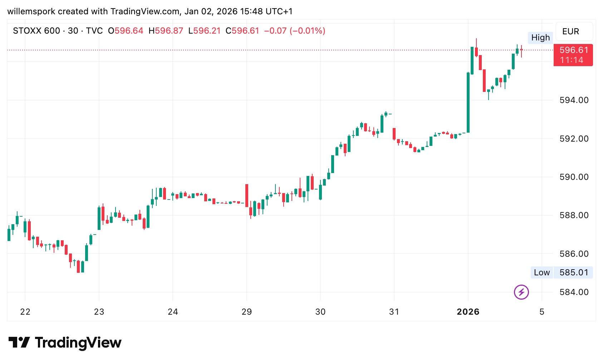
Task: Click the close value C596.61 in legend
Action: (x=242, y=31)
